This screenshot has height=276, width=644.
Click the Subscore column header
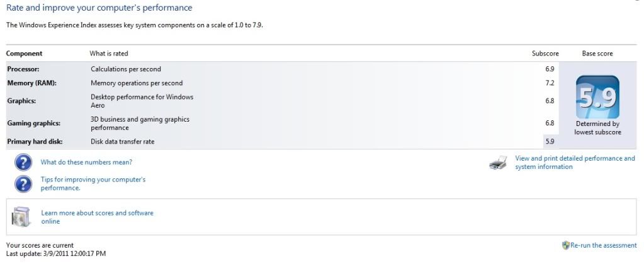[x=545, y=54]
